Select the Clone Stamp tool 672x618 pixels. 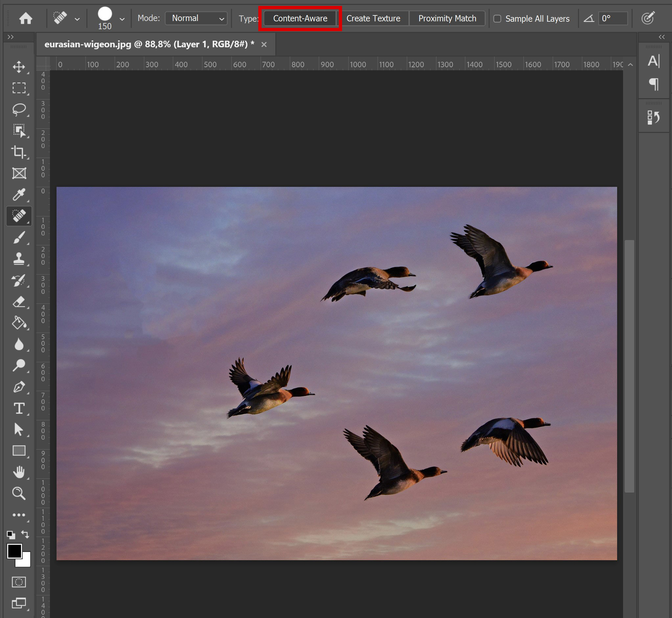pyautogui.click(x=19, y=259)
